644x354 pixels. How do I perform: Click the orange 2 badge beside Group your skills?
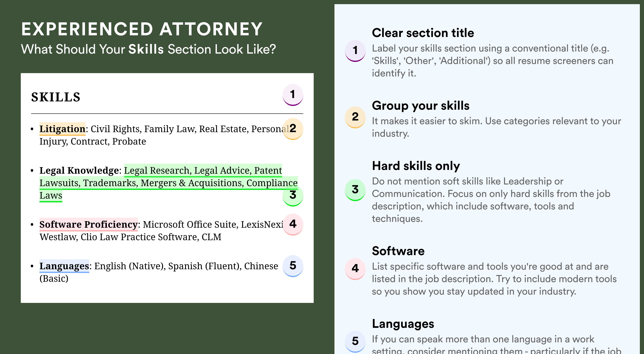[355, 117]
